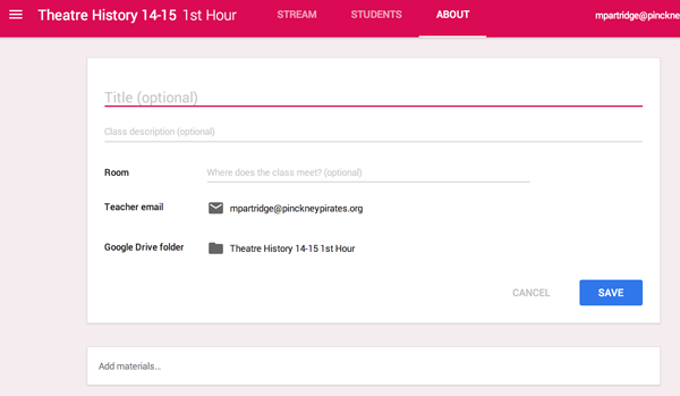Click the mail envelope icon
680x396 pixels.
[216, 208]
